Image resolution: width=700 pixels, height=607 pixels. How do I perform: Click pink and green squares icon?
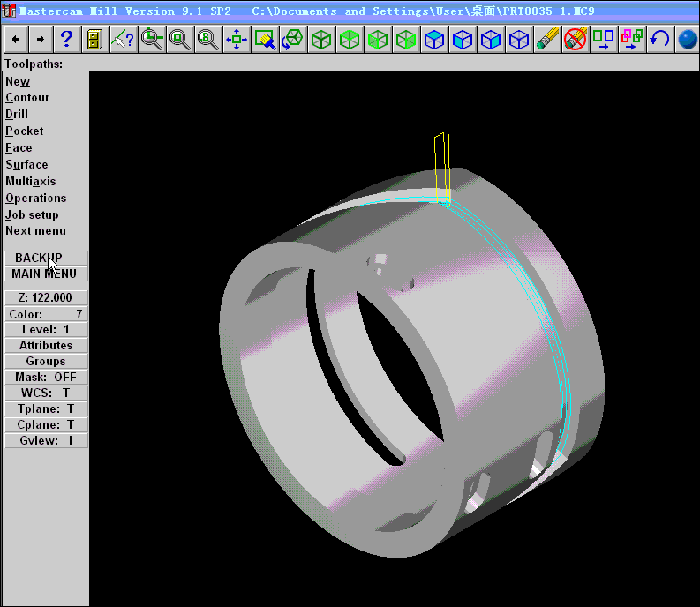coord(632,40)
